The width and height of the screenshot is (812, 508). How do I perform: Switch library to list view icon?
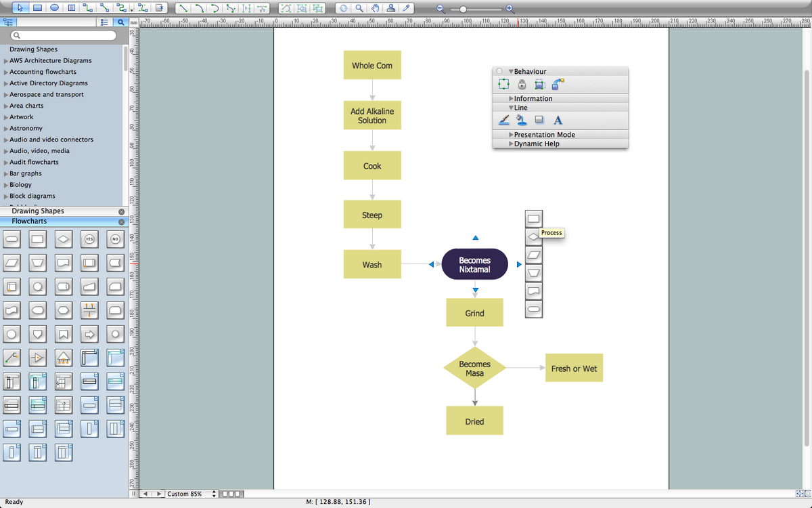click(x=104, y=22)
